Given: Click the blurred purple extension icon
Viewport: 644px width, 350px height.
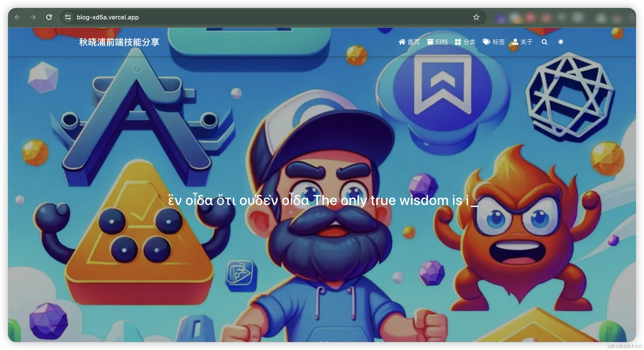Looking at the screenshot, I should [x=501, y=18].
